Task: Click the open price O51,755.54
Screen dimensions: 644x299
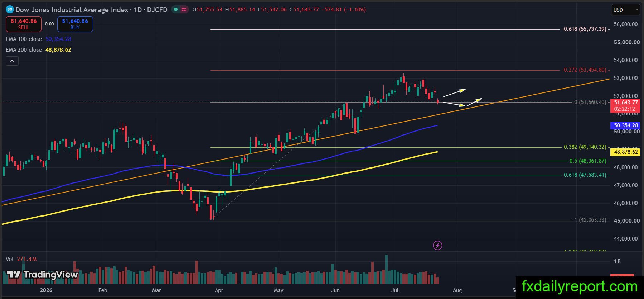Action: [207, 10]
